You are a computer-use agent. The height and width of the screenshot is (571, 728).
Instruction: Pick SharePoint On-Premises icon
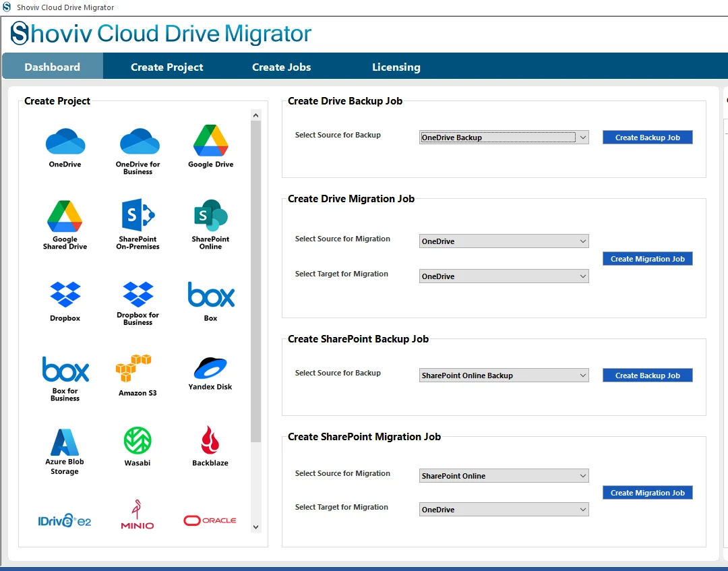click(138, 216)
